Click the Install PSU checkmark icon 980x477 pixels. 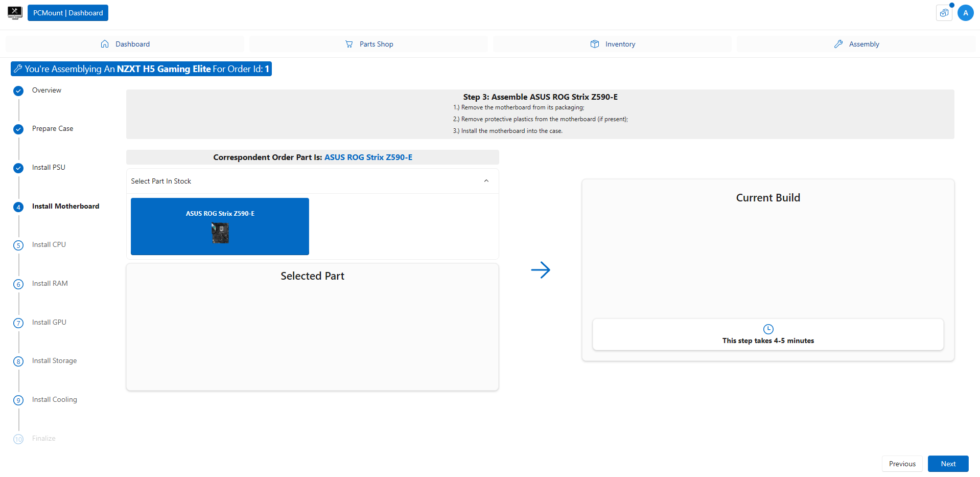(18, 168)
